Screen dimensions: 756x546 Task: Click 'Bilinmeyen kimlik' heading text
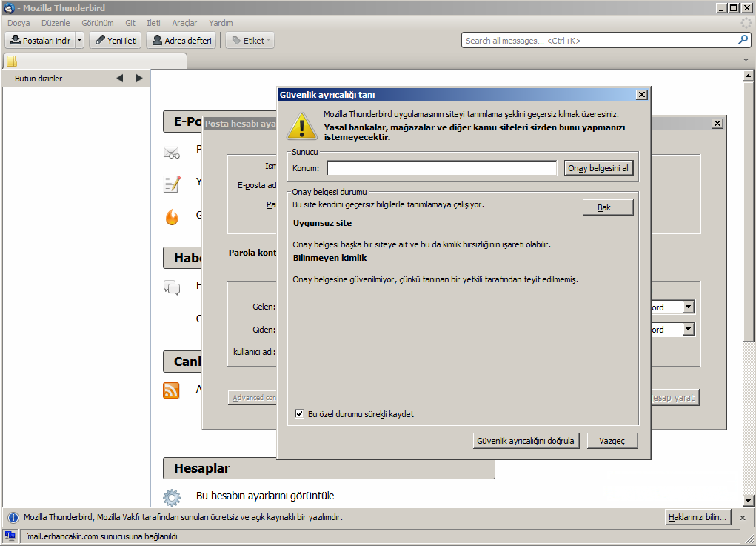(x=330, y=258)
